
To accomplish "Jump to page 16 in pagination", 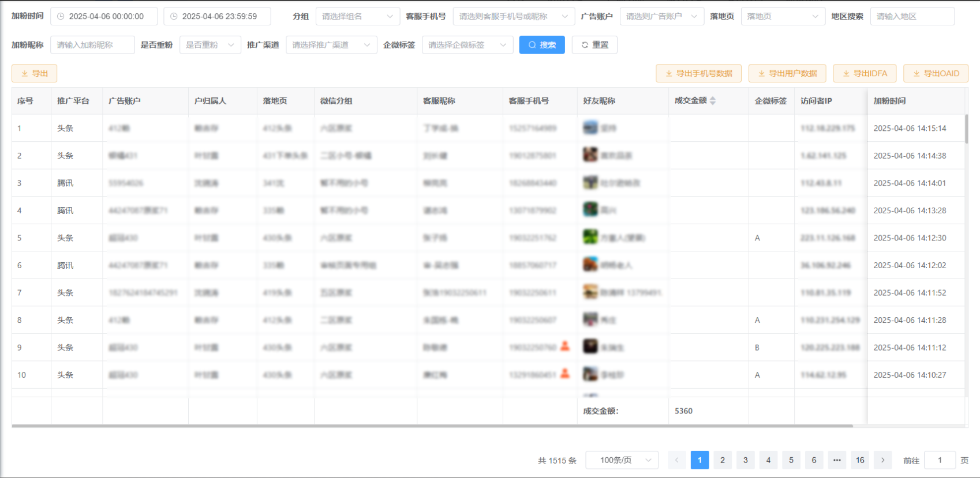I will [x=860, y=460].
